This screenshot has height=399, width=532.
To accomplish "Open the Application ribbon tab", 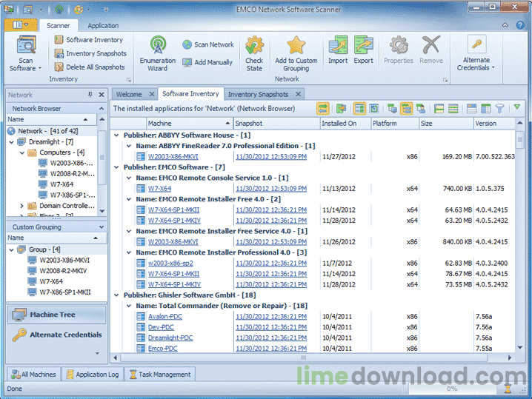I will pos(103,25).
